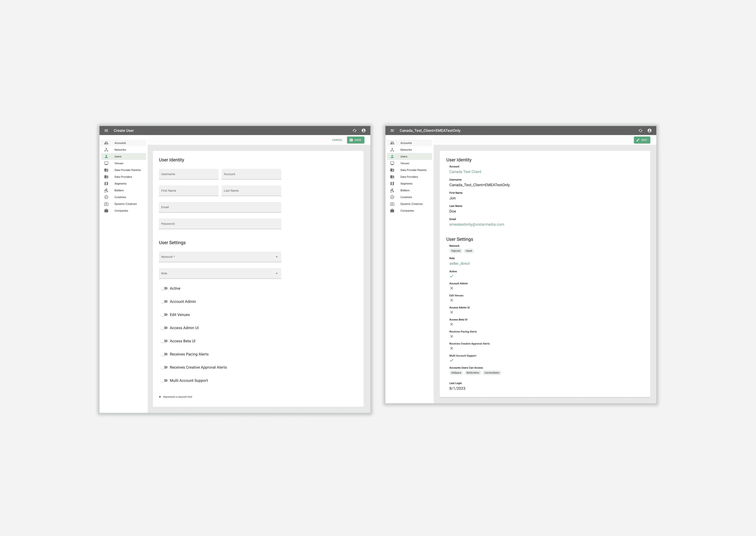Screen dimensions: 756x536
Task: Turn on Multi Account Support toggle
Action: 164,380
